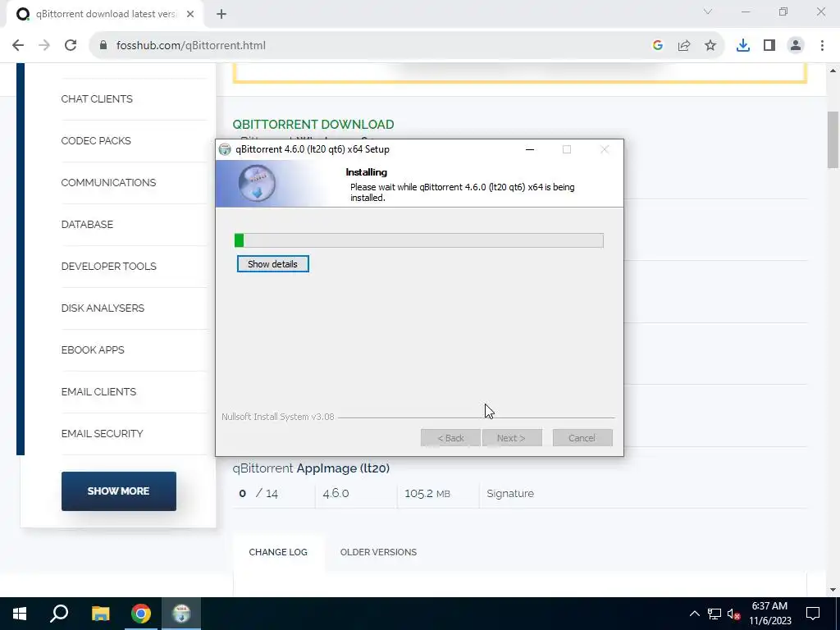This screenshot has width=840, height=630.
Task: Open the notification center icon
Action: click(x=813, y=614)
